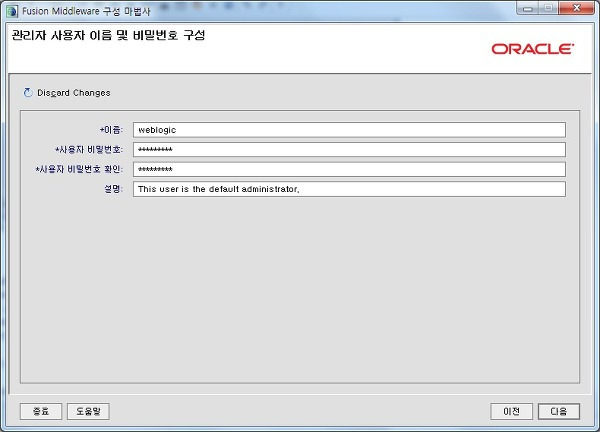Screen dimensions: 600x432
Task: Go back with the 이전 button
Action: click(x=511, y=411)
